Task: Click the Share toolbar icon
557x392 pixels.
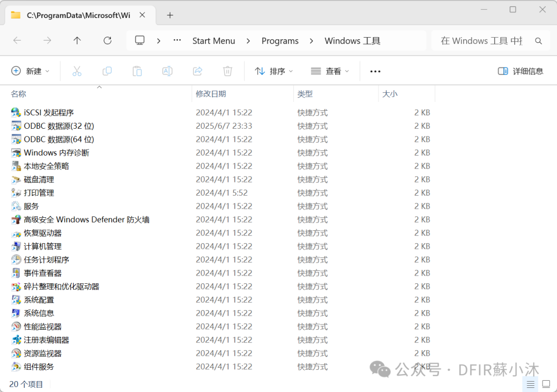Action: click(198, 71)
